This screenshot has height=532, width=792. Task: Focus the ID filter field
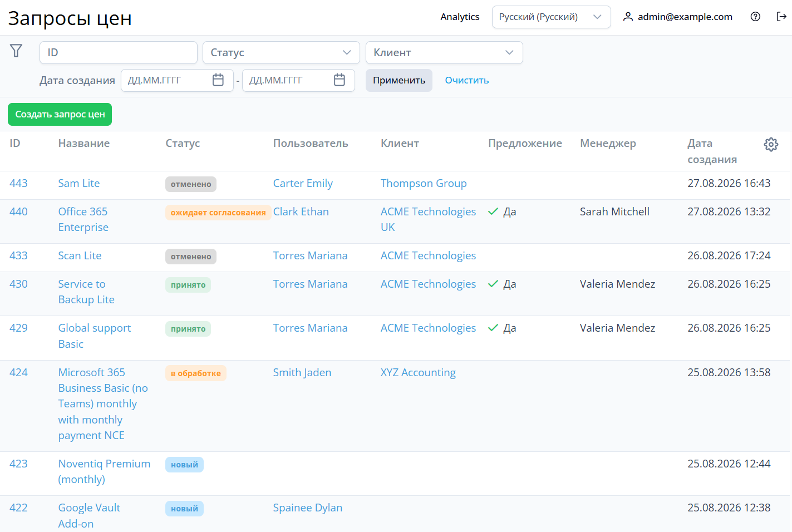click(x=119, y=52)
